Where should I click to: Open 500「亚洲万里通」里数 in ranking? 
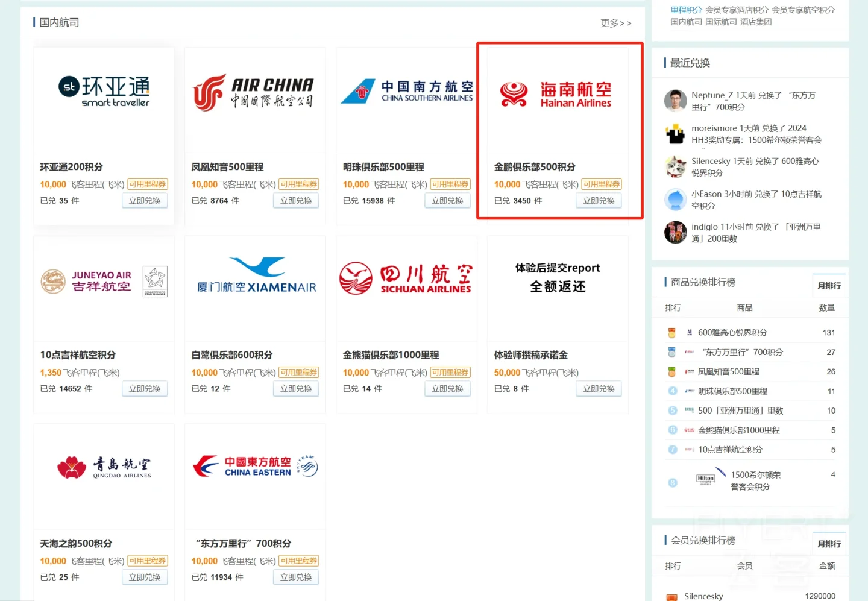[x=741, y=411]
